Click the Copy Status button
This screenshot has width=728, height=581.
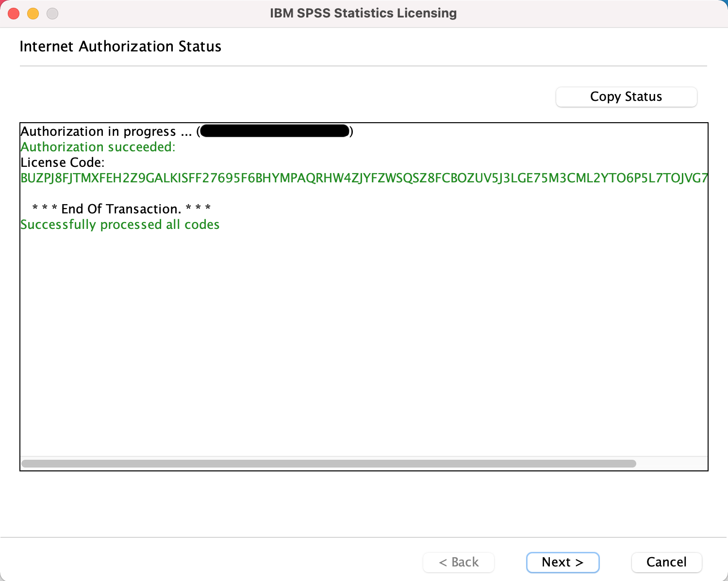[x=626, y=97]
